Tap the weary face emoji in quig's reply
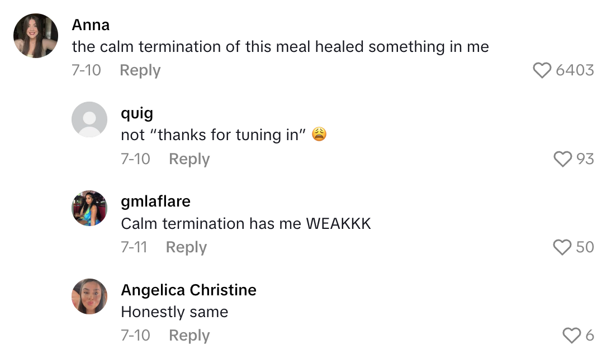 pyautogui.click(x=319, y=135)
